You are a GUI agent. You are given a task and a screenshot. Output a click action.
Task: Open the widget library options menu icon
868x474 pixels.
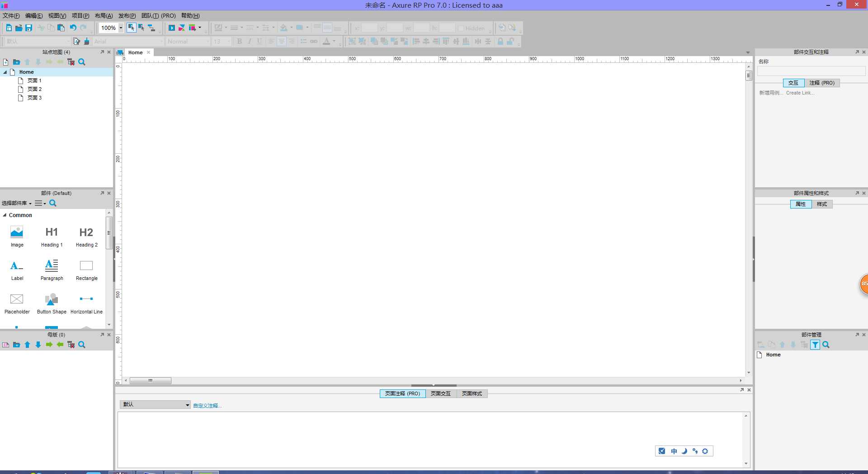pos(40,203)
